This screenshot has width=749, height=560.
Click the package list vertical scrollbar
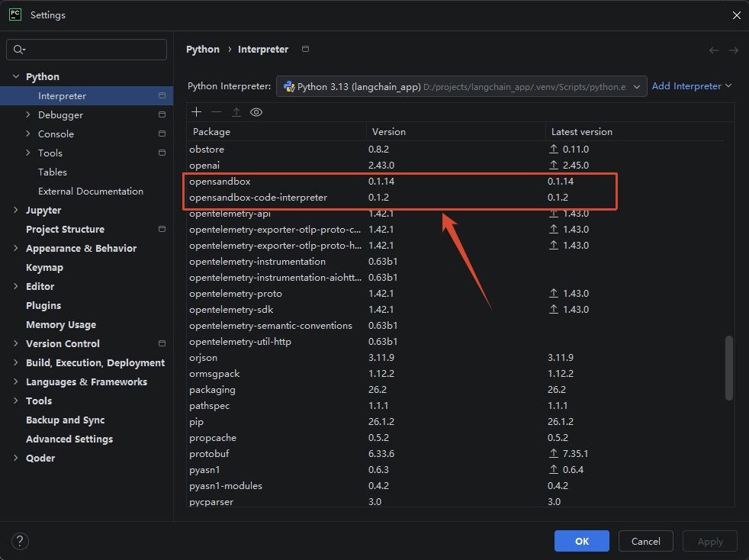tap(729, 368)
